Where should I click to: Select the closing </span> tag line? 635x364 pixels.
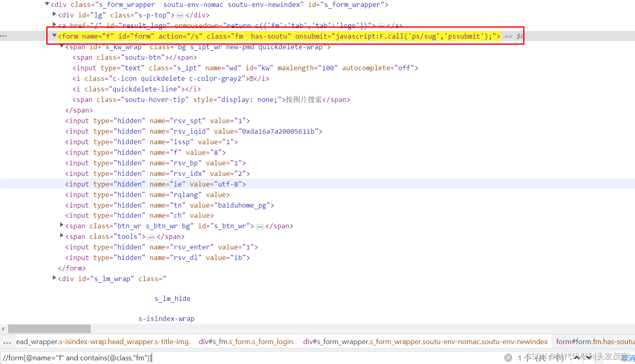(x=79, y=110)
